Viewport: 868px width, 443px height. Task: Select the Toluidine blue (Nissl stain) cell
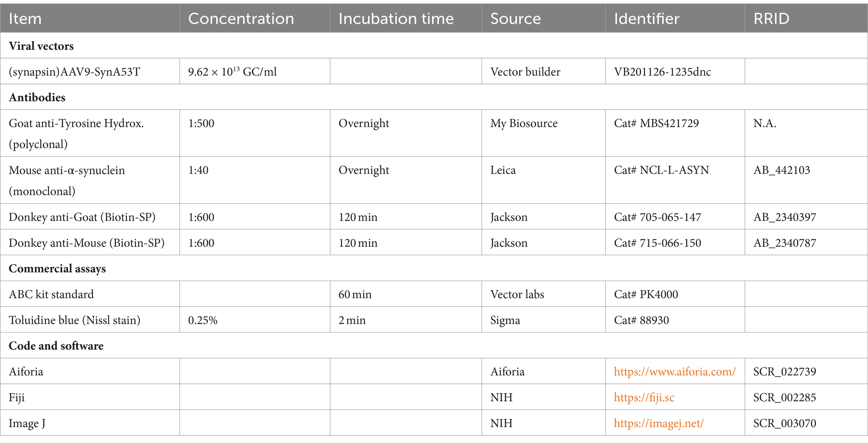click(x=90, y=320)
